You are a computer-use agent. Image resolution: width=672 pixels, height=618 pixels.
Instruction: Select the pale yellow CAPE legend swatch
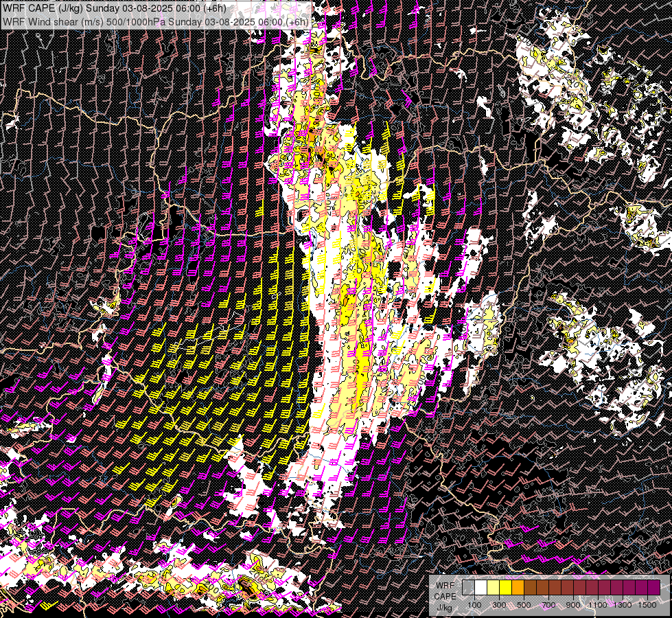tap(494, 587)
